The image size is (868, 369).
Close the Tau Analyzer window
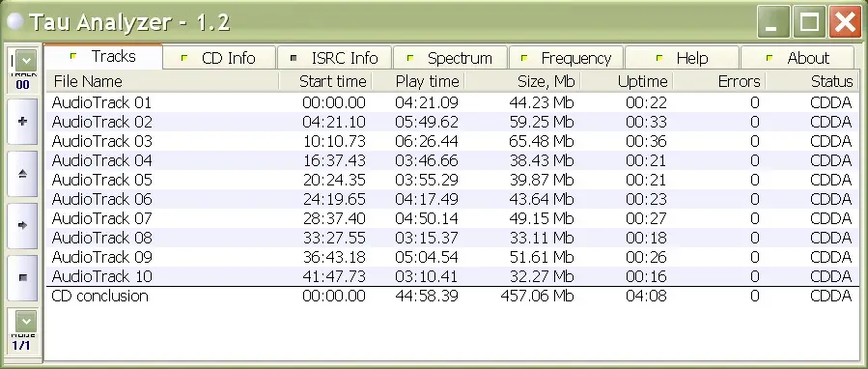845,22
